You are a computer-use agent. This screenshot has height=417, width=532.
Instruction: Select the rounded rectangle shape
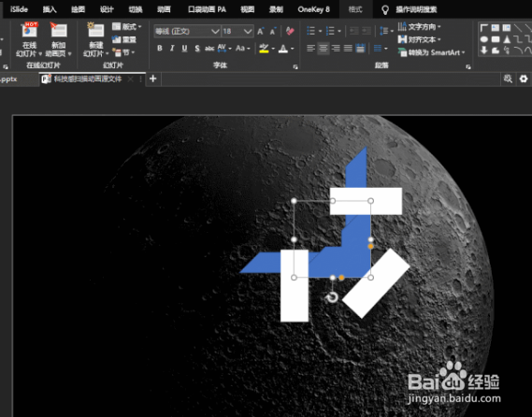click(x=496, y=39)
